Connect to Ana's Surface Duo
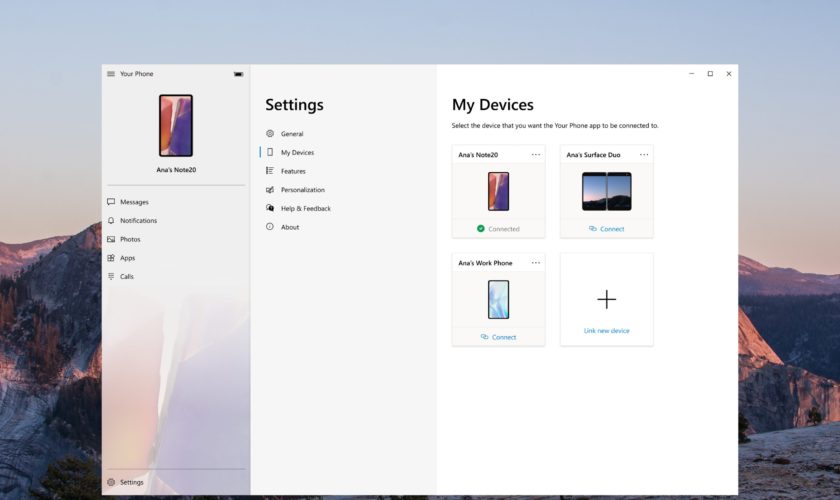Screen dimensions: 840x500 click(x=607, y=229)
